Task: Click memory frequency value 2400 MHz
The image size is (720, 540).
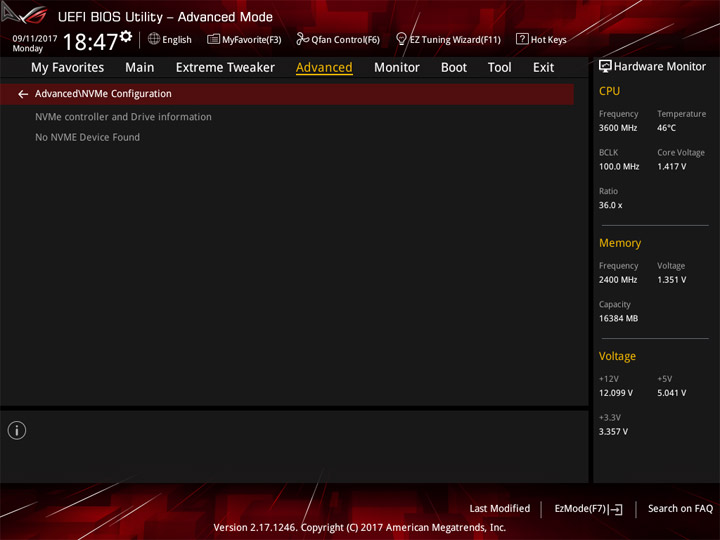Action: (x=618, y=280)
